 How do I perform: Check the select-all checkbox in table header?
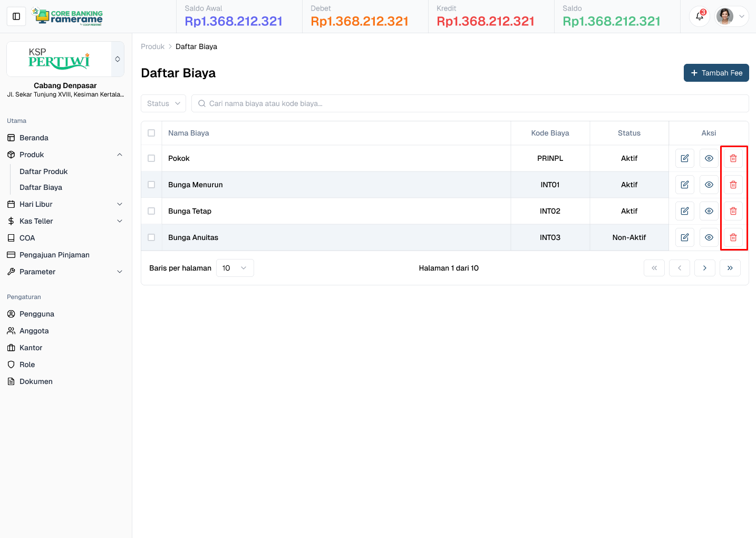point(151,133)
